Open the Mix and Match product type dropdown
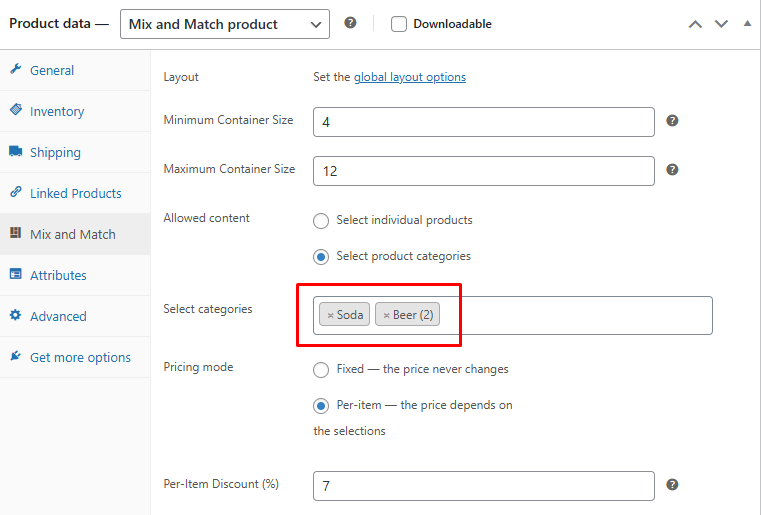This screenshot has height=515, width=761. click(x=225, y=24)
